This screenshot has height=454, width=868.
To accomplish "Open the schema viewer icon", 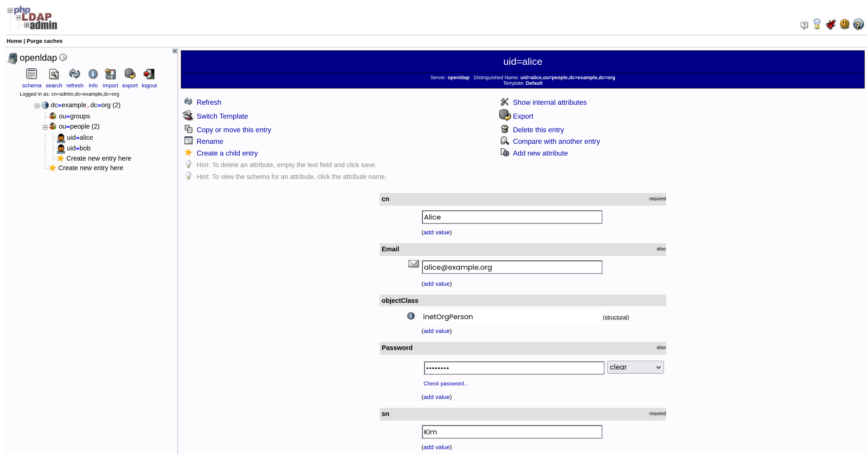I will pyautogui.click(x=31, y=74).
